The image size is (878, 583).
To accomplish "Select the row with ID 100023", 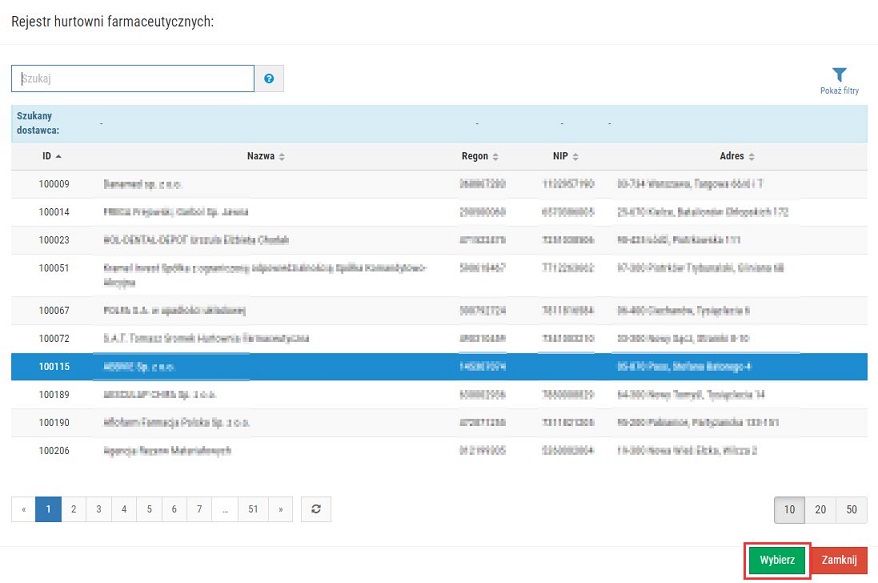I will [x=439, y=240].
